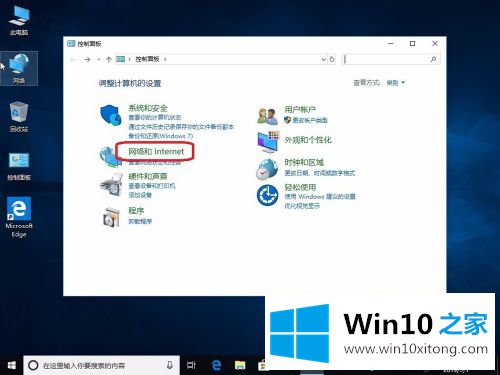The image size is (500, 375).
Task: Click the 轻松使用 blue circle icon
Action: tap(267, 195)
